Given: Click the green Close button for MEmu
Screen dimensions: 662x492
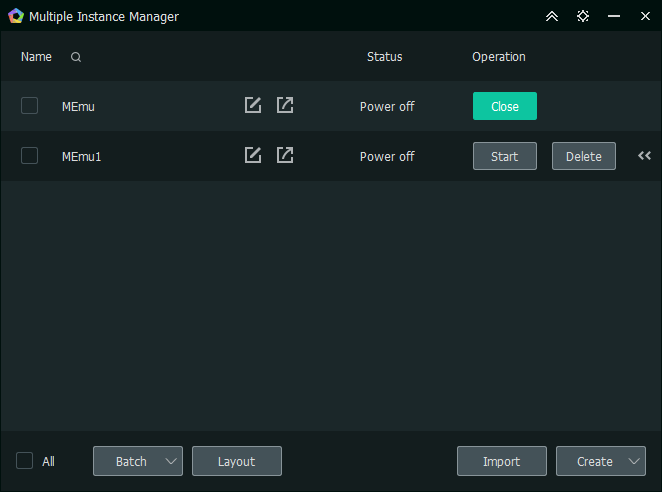Looking at the screenshot, I should coord(505,106).
